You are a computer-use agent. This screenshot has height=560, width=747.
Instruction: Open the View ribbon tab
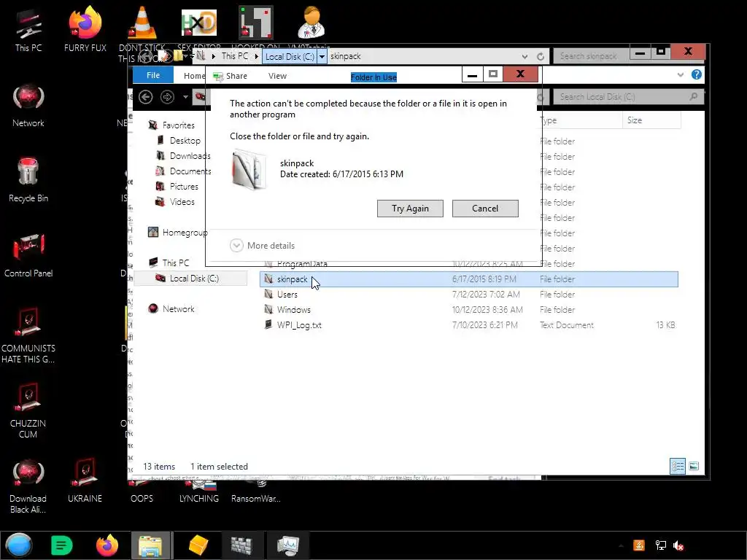pos(277,76)
